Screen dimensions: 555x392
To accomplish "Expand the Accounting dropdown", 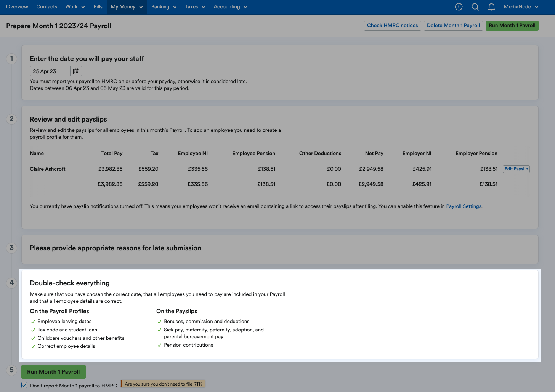I will point(231,7).
